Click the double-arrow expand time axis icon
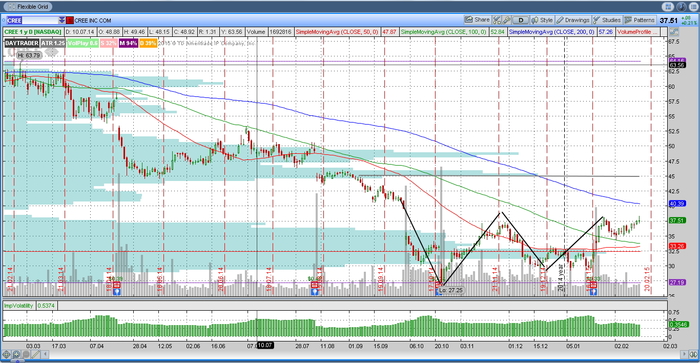 (693, 355)
